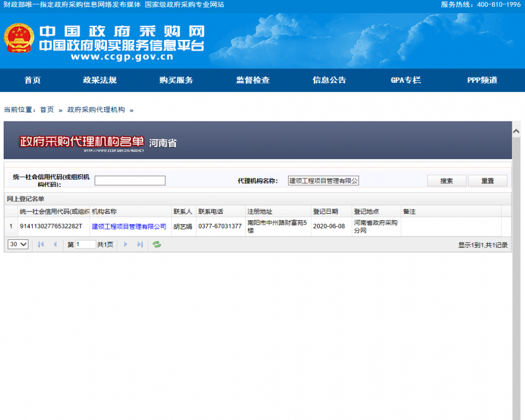Click the next page arrow icon
Viewport: 525px width, 420px height.
(x=125, y=245)
